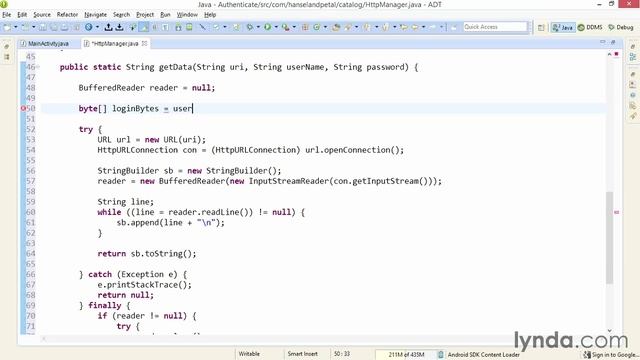The height and width of the screenshot is (360, 640).
Task: Open the Search menu
Action: 121,15
